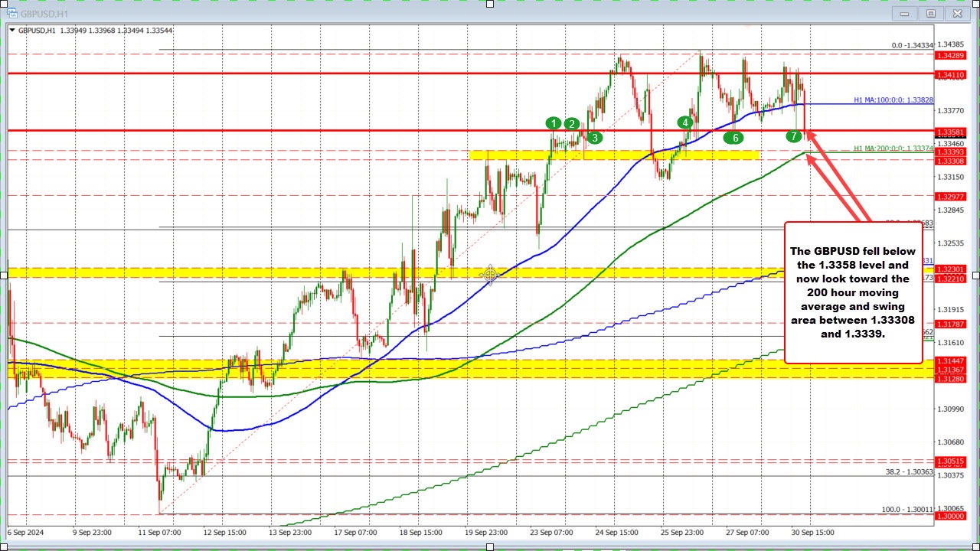Click the red 1.33581 price tag
The width and height of the screenshot is (980, 551).
click(x=949, y=132)
